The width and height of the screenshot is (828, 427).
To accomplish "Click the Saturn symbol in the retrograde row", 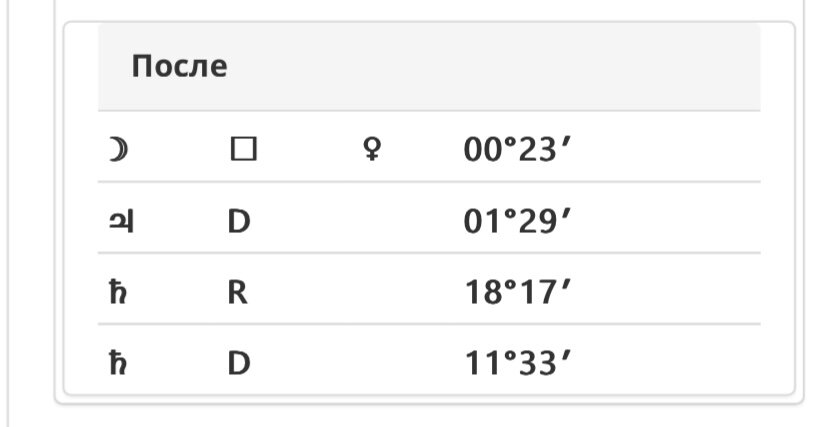I will click(x=118, y=292).
